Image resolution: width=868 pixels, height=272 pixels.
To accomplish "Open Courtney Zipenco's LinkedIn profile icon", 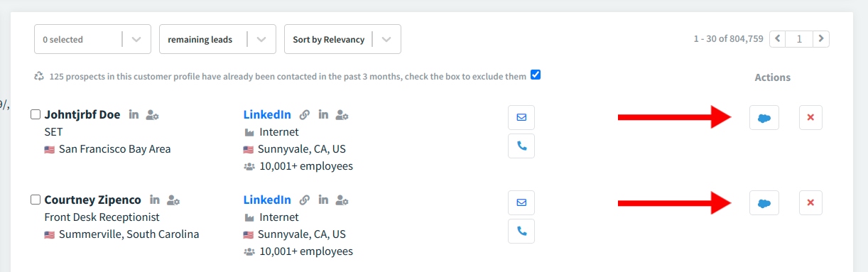I will click(x=154, y=200).
